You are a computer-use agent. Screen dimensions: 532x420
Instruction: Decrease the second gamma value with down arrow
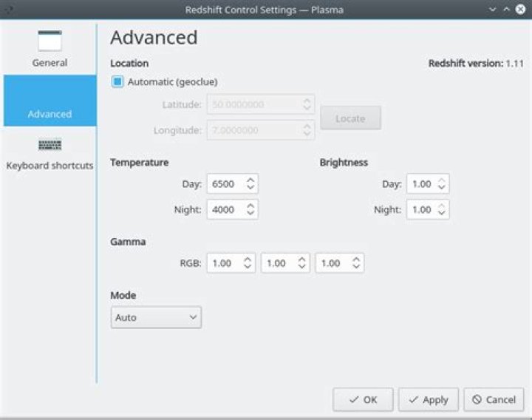coord(301,267)
